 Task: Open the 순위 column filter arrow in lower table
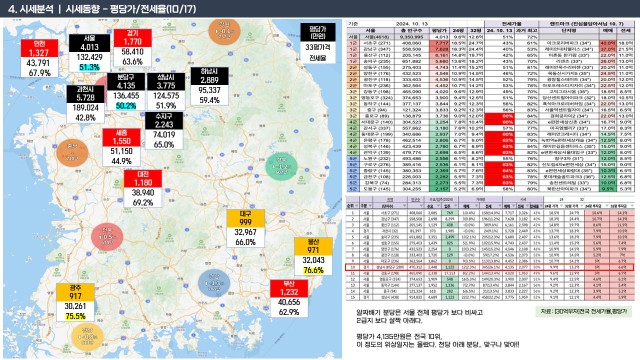357,205
